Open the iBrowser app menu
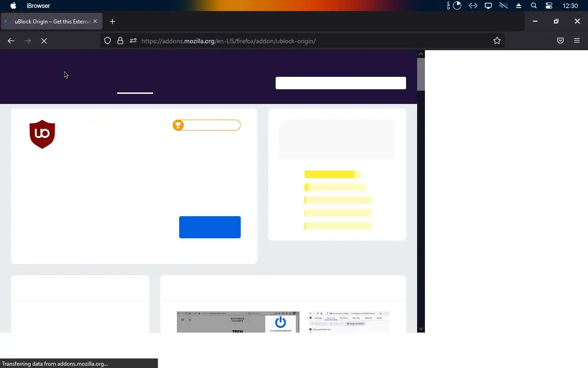588x368 pixels. pyautogui.click(x=39, y=6)
